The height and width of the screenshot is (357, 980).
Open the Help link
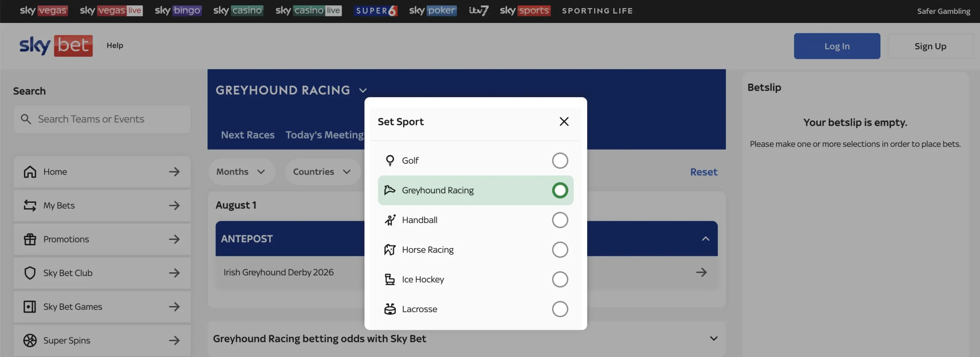[x=115, y=46]
